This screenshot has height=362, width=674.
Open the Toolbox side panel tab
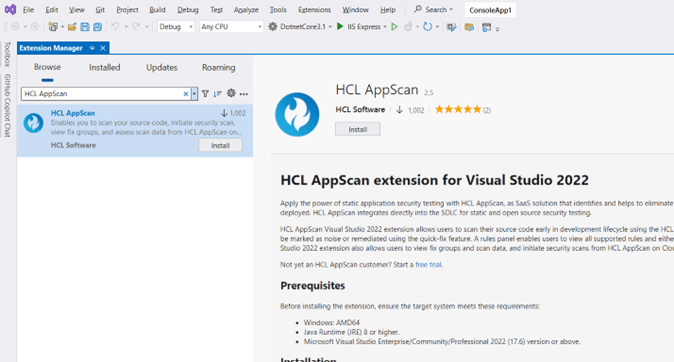pyautogui.click(x=7, y=54)
